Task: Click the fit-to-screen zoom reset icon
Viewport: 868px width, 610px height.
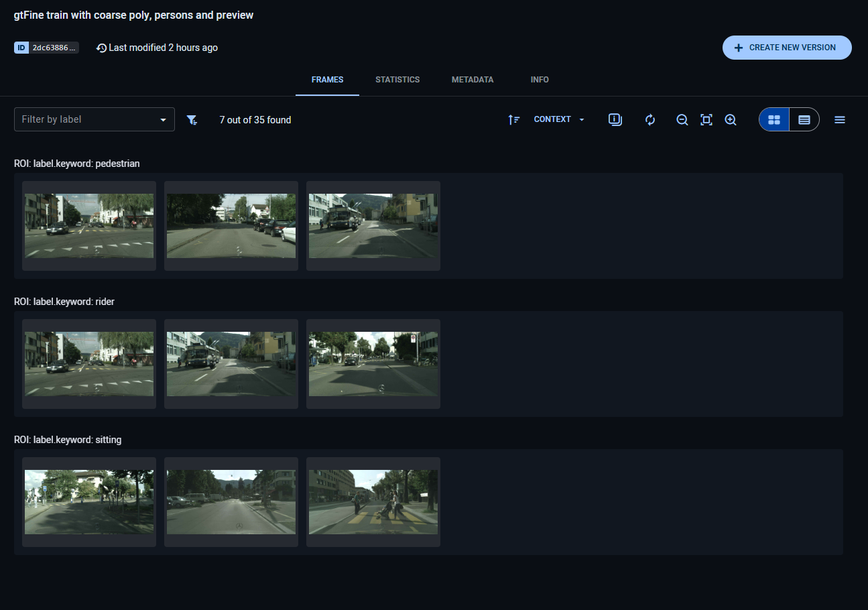Action: (706, 120)
